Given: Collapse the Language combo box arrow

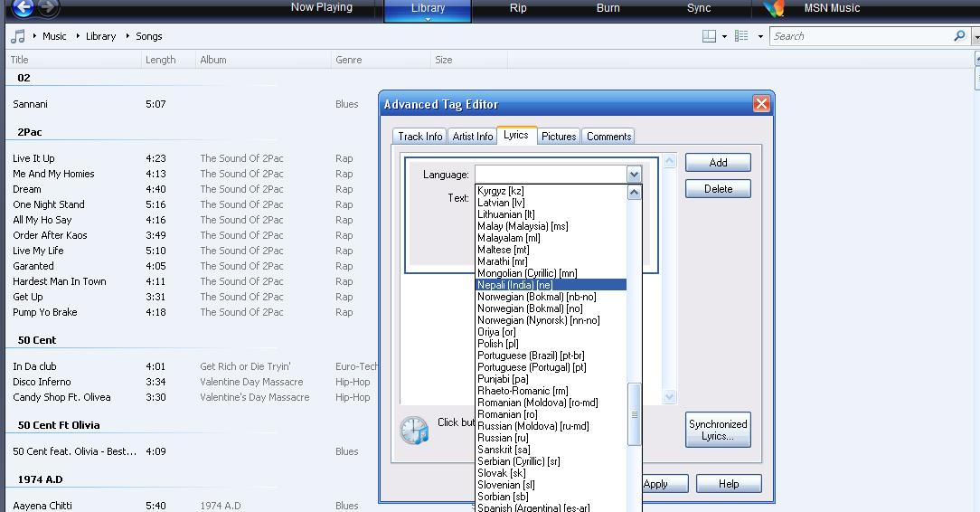Looking at the screenshot, I should tap(634, 175).
